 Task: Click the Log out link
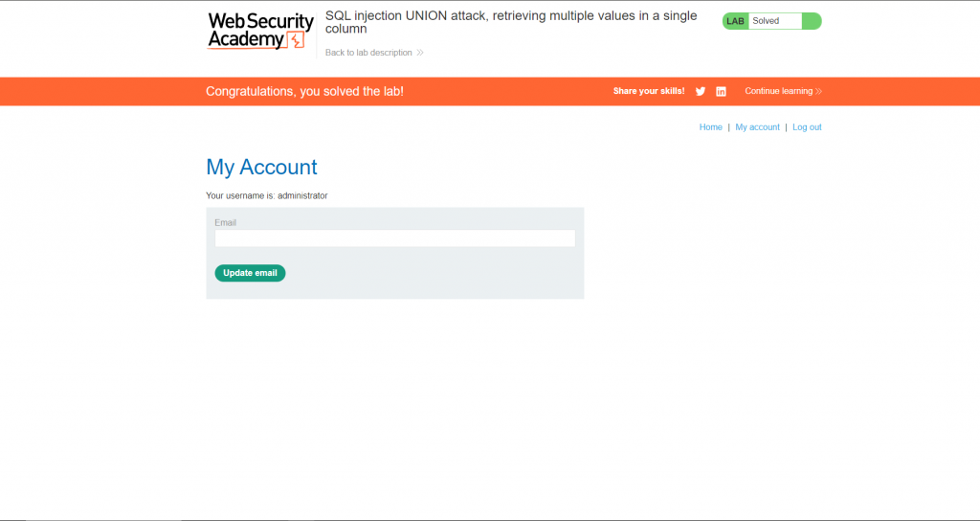coord(807,127)
